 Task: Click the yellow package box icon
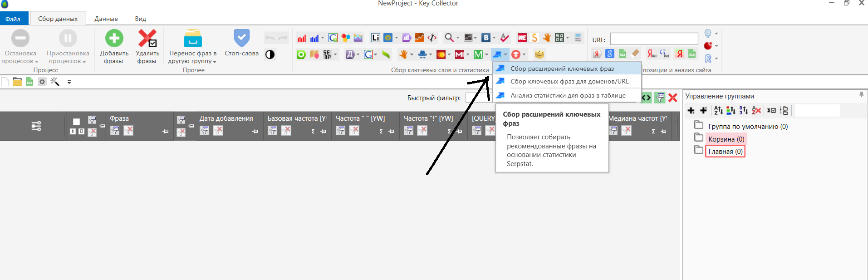(539, 54)
